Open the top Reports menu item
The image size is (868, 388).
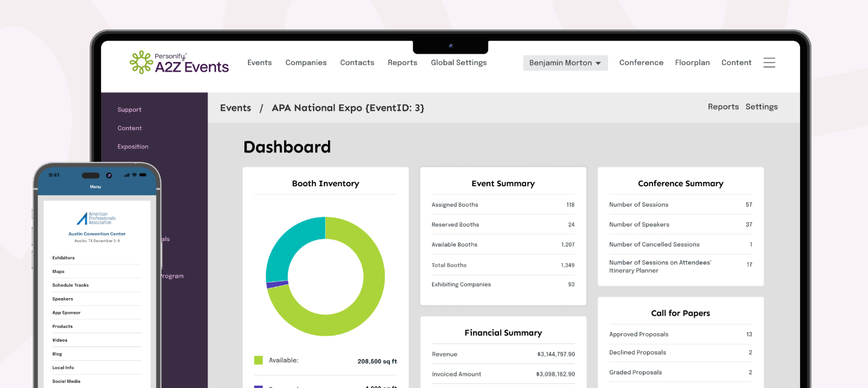(402, 63)
